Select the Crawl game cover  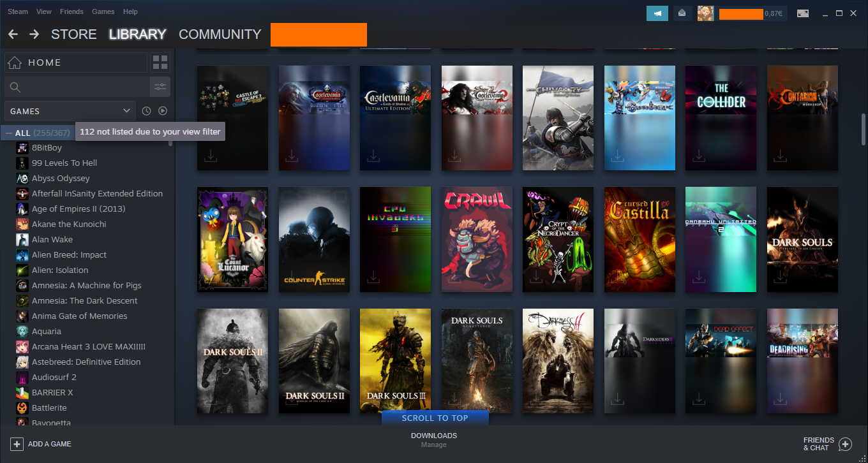[477, 239]
